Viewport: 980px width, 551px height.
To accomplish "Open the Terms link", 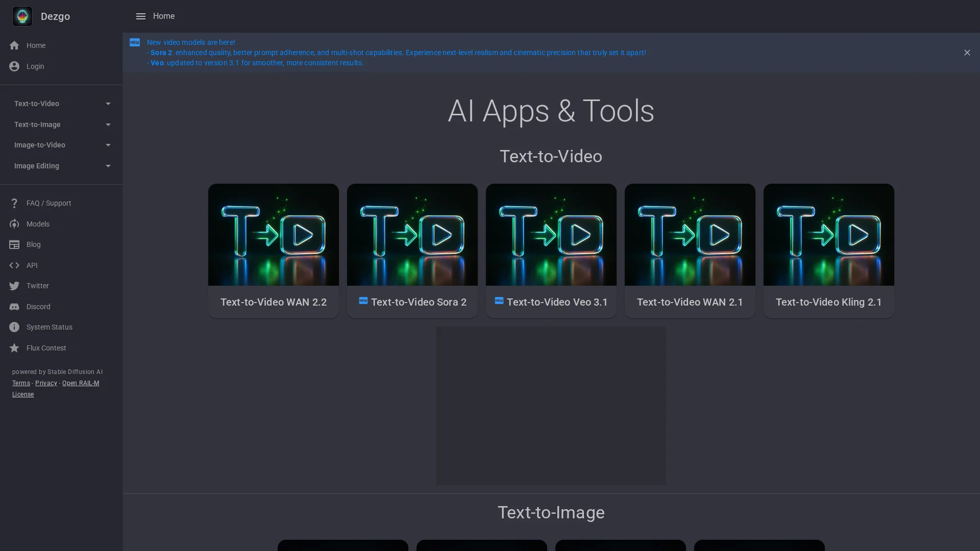I will 21,383.
